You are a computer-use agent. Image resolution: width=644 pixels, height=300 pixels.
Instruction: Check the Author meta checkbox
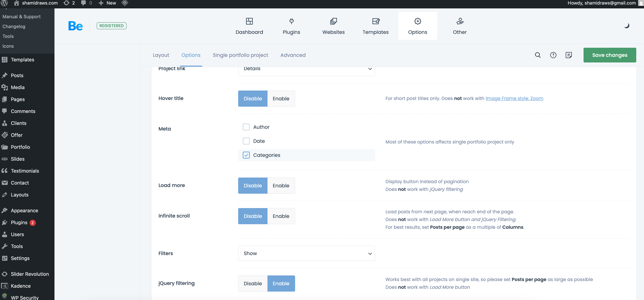coord(246,127)
